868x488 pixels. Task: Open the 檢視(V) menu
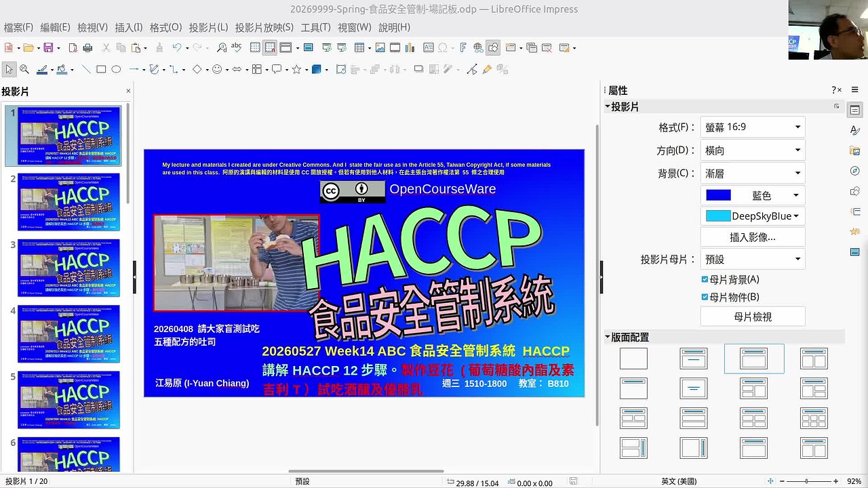pyautogui.click(x=92, y=27)
